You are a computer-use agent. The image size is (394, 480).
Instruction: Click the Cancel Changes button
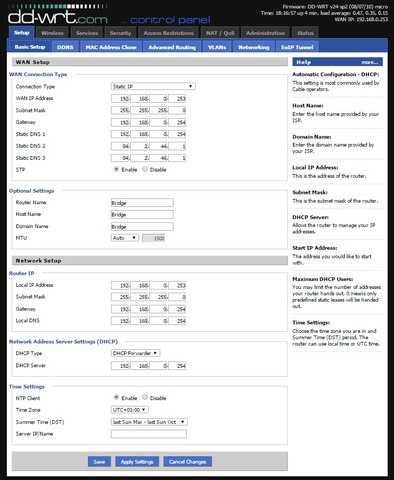point(187,462)
